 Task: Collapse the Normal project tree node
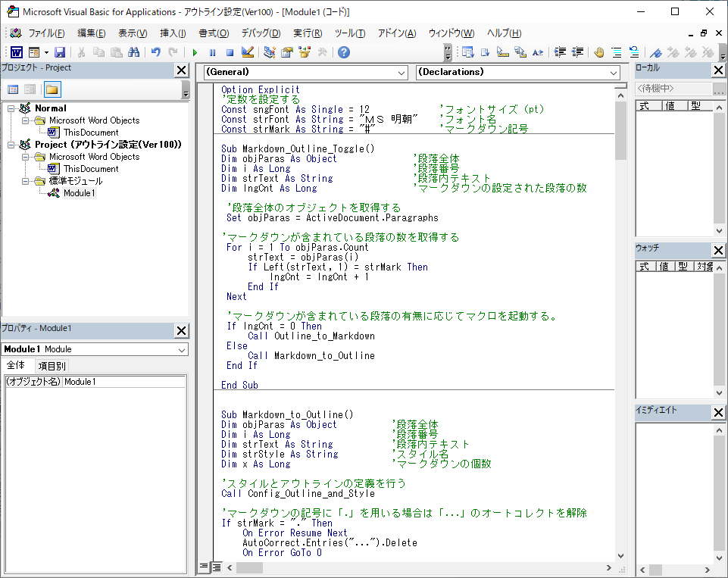(11, 108)
